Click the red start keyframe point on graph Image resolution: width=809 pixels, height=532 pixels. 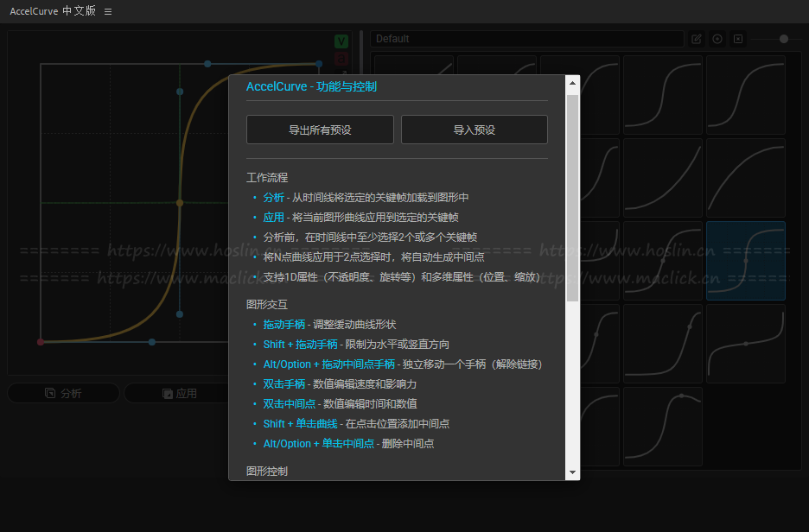(x=41, y=342)
